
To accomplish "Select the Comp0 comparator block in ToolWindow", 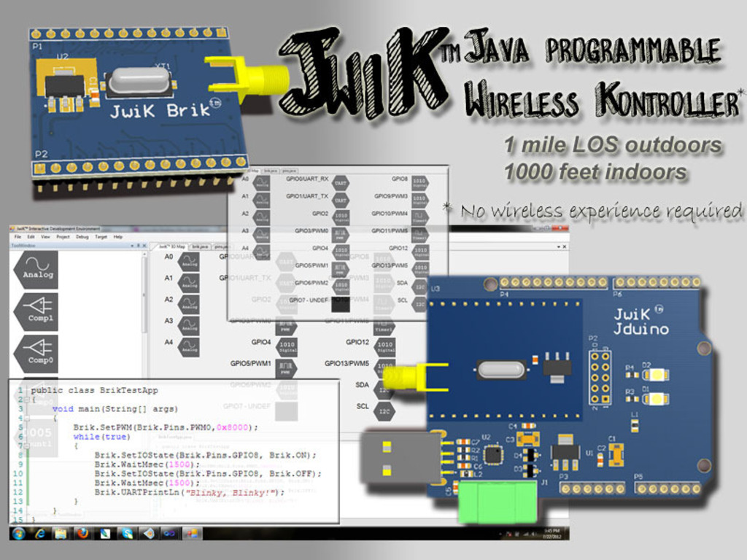I will point(36,354).
